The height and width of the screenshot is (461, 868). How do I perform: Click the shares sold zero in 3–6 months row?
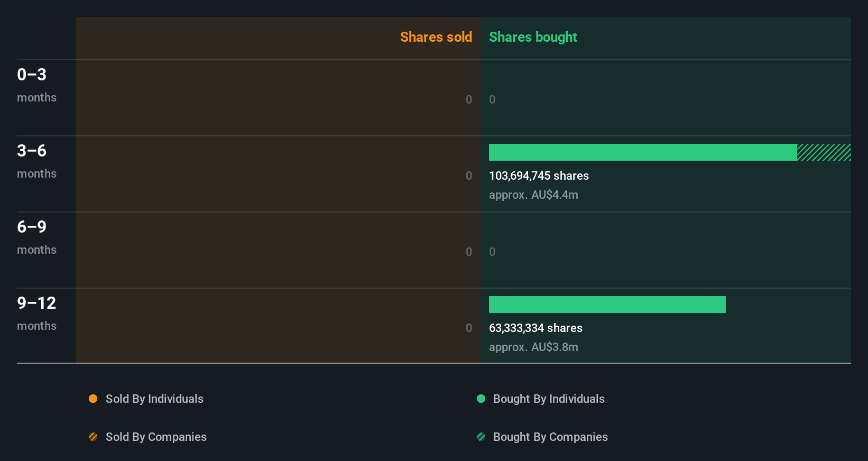(469, 176)
